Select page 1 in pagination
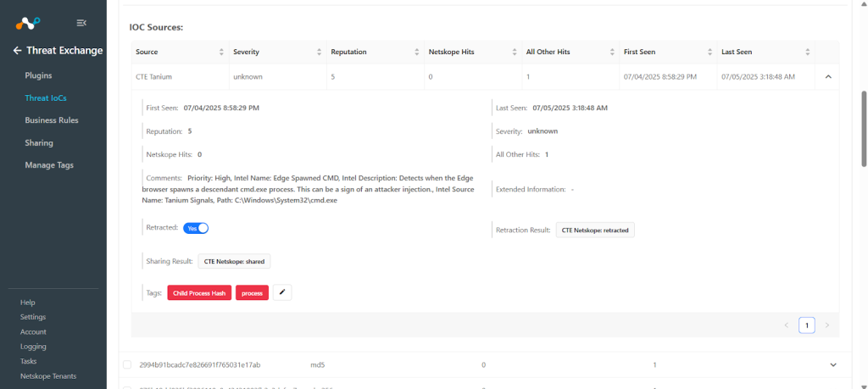868x389 pixels. point(807,325)
